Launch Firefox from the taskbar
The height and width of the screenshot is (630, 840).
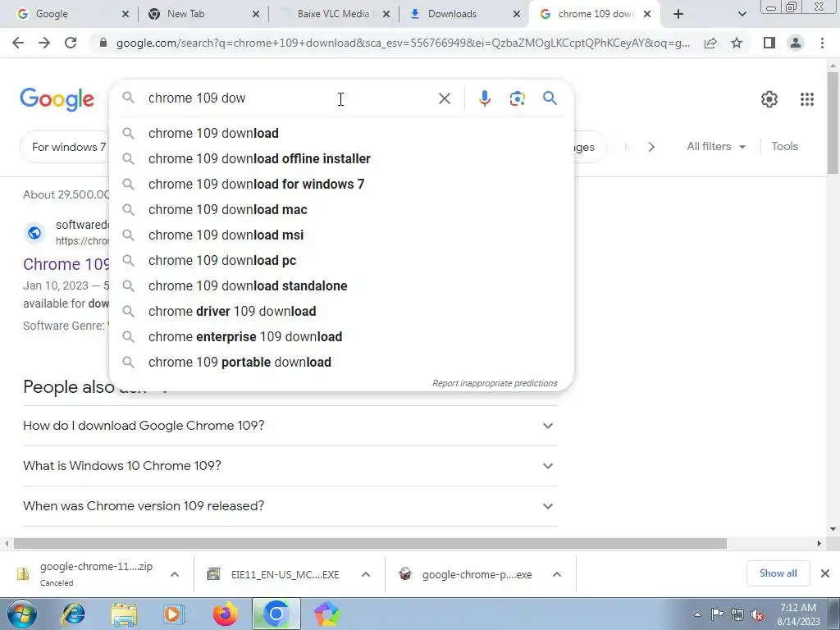click(x=225, y=614)
